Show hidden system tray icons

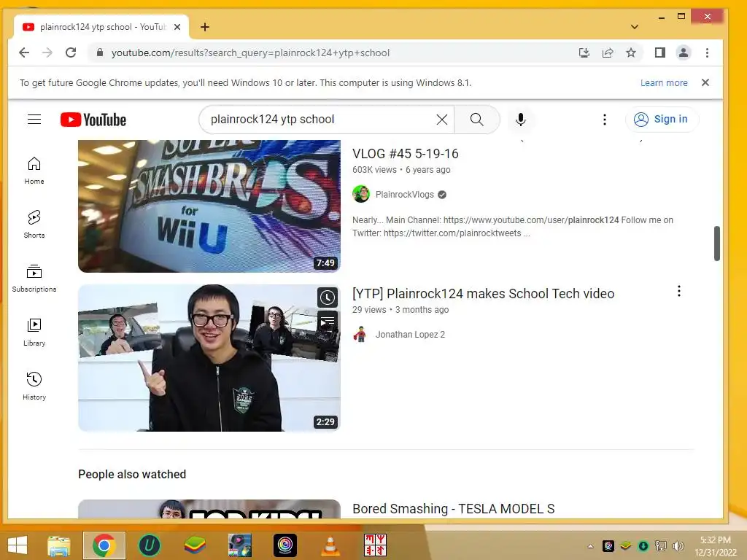pos(591,546)
